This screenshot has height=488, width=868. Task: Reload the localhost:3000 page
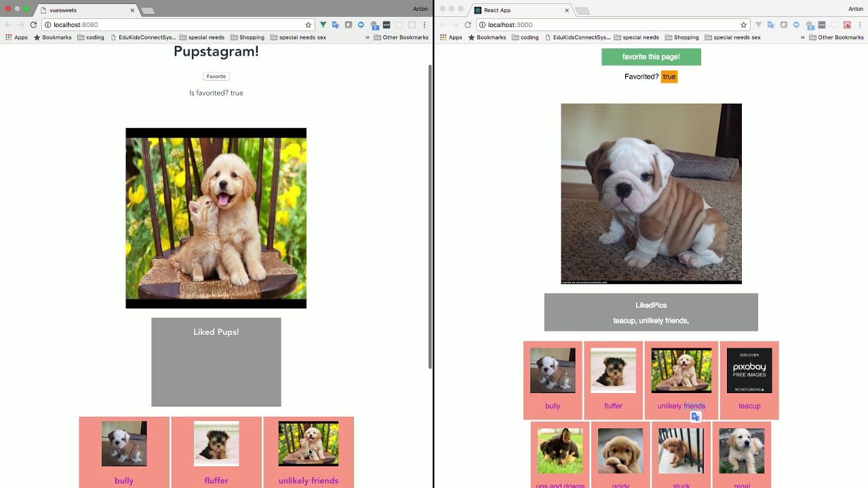(x=468, y=25)
